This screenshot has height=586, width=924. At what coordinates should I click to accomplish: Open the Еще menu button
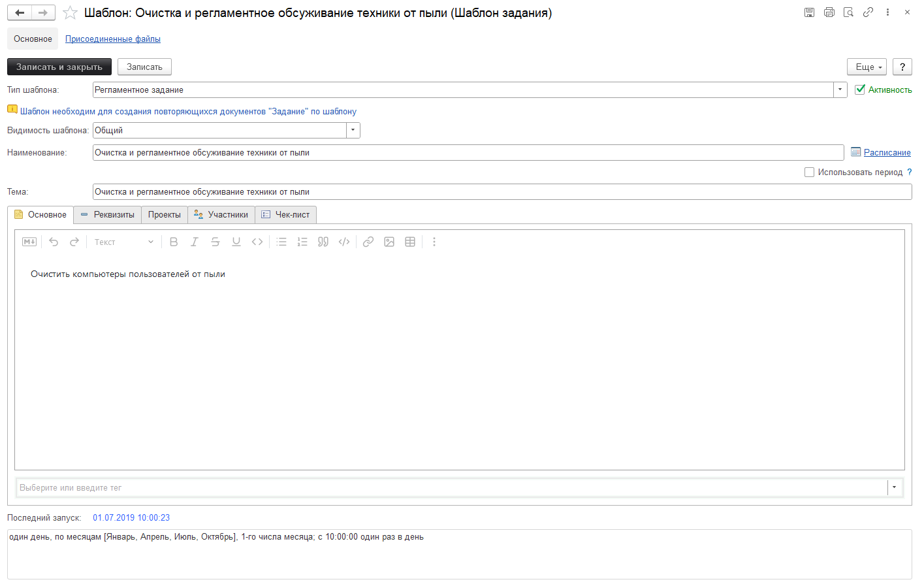click(x=867, y=67)
